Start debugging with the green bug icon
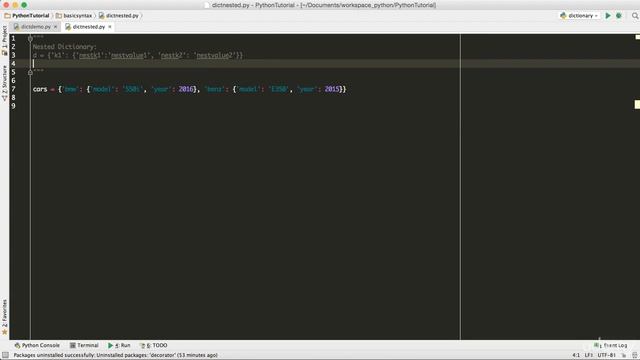Viewport: 640px width, 360px height. tap(619, 16)
